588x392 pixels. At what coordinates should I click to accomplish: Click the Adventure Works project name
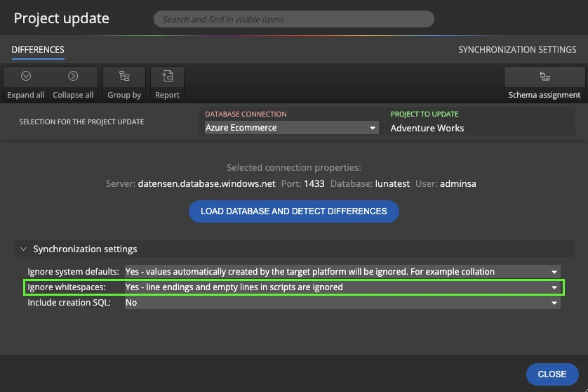tap(427, 128)
